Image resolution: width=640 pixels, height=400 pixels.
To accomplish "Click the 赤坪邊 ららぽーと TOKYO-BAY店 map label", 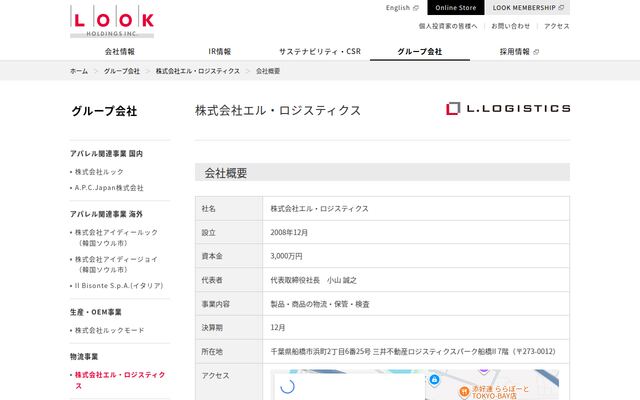I will tap(500, 392).
